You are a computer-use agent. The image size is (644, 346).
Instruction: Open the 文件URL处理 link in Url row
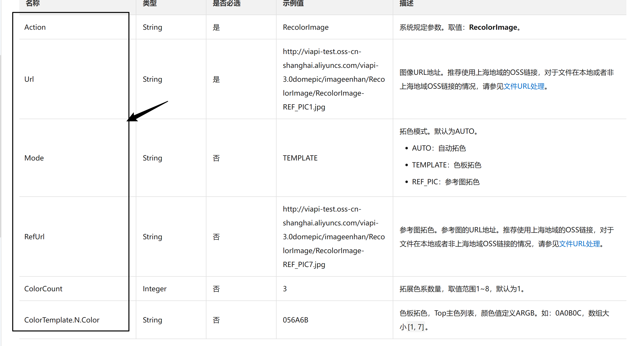coord(524,86)
